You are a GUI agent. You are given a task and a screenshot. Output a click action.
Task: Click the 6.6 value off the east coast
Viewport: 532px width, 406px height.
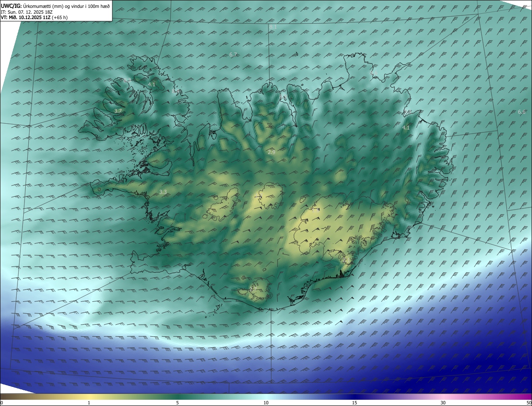tap(522, 112)
